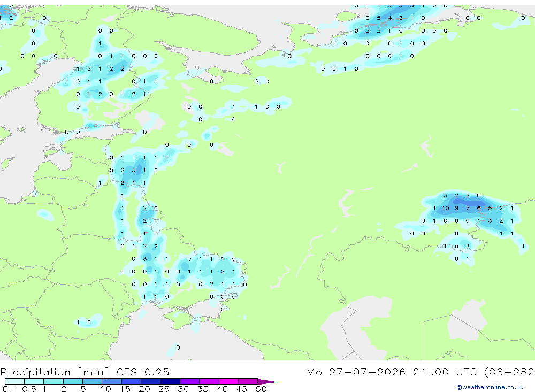The width and height of the screenshot is (535, 392).
Task: Click the '0.1' legend scale label
Action: [x=9, y=389]
